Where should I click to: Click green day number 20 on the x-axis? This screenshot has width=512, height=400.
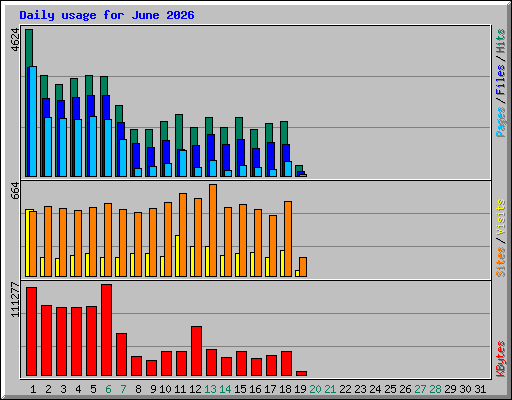pyautogui.click(x=315, y=389)
